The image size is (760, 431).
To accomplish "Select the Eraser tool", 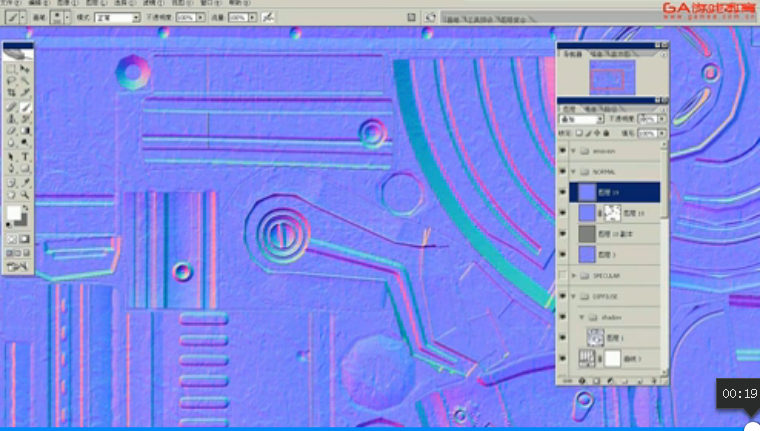I will (12, 131).
